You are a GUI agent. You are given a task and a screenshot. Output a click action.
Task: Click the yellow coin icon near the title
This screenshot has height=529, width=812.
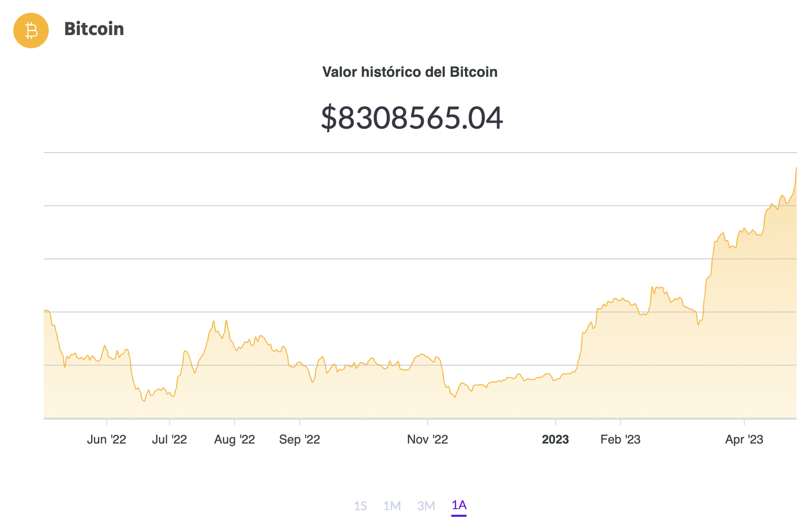tap(31, 31)
